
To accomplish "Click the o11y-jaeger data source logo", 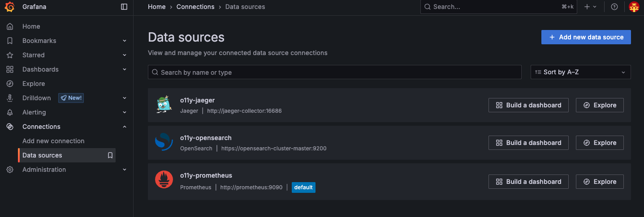I will 164,105.
